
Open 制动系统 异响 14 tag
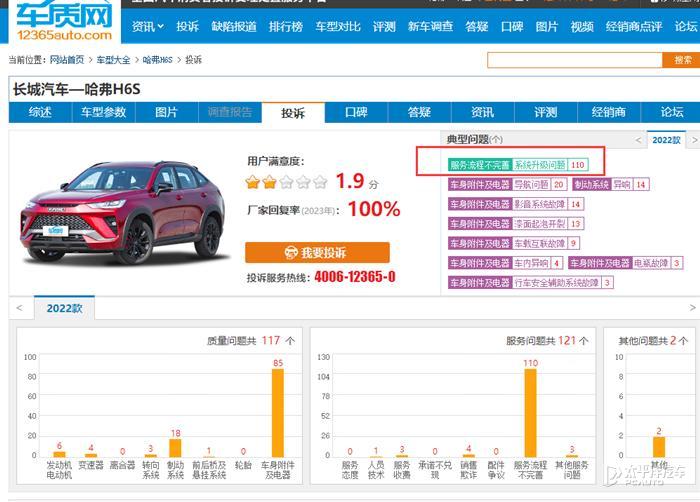(610, 184)
